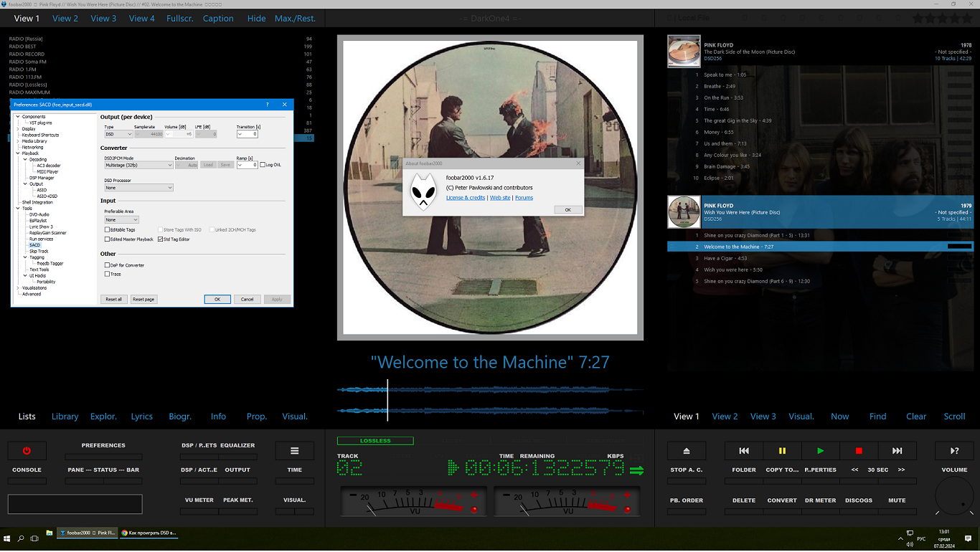980x552 pixels.
Task: Open the Biogr. tab
Action: pyautogui.click(x=180, y=417)
